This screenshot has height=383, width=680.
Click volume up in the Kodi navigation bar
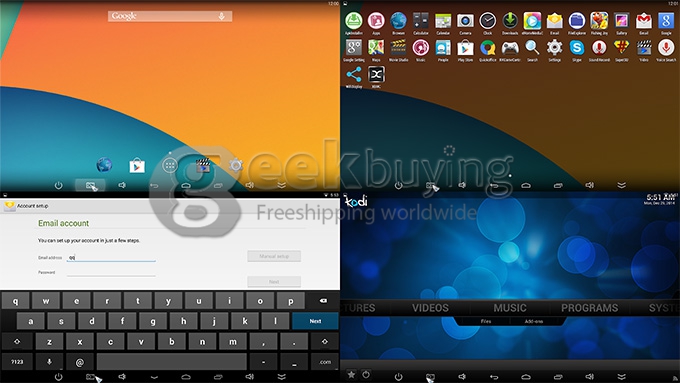click(x=590, y=376)
